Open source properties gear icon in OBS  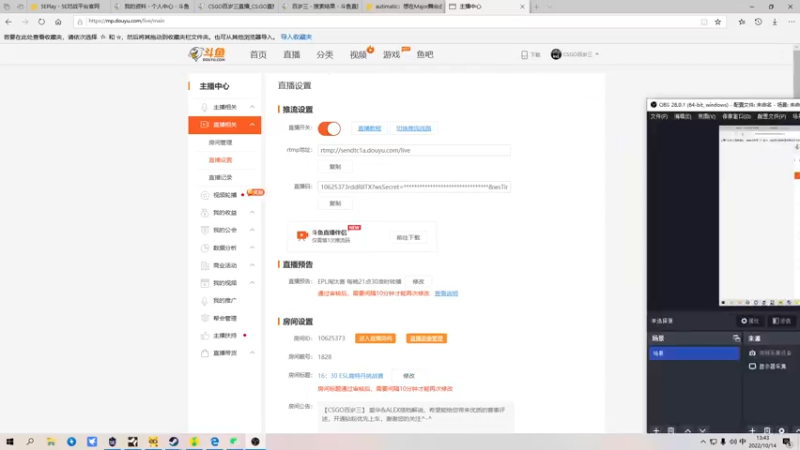pyautogui.click(x=782, y=431)
